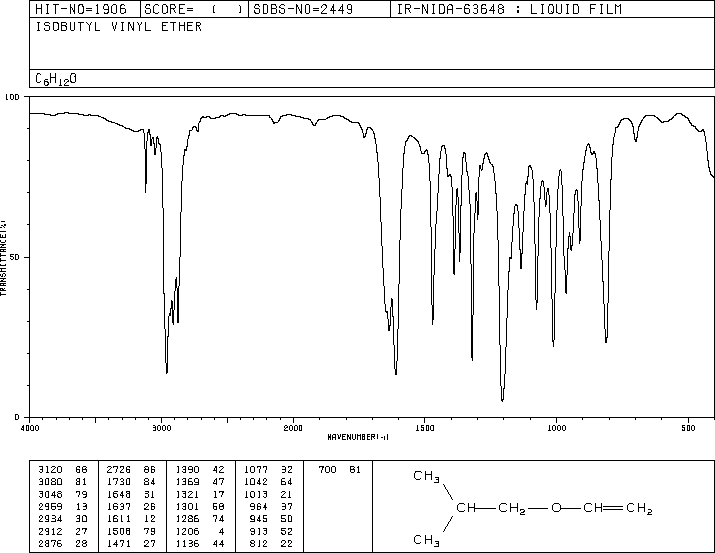
Task: Click the 1500 wavenumber axis label
Action: pyautogui.click(x=425, y=428)
